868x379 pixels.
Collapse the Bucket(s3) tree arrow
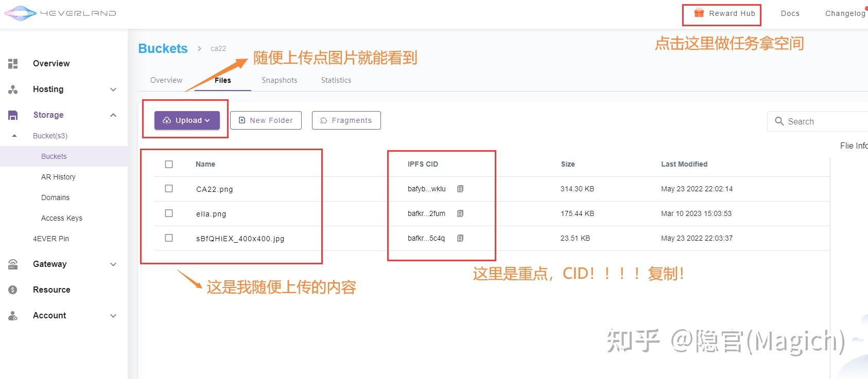[x=14, y=136]
